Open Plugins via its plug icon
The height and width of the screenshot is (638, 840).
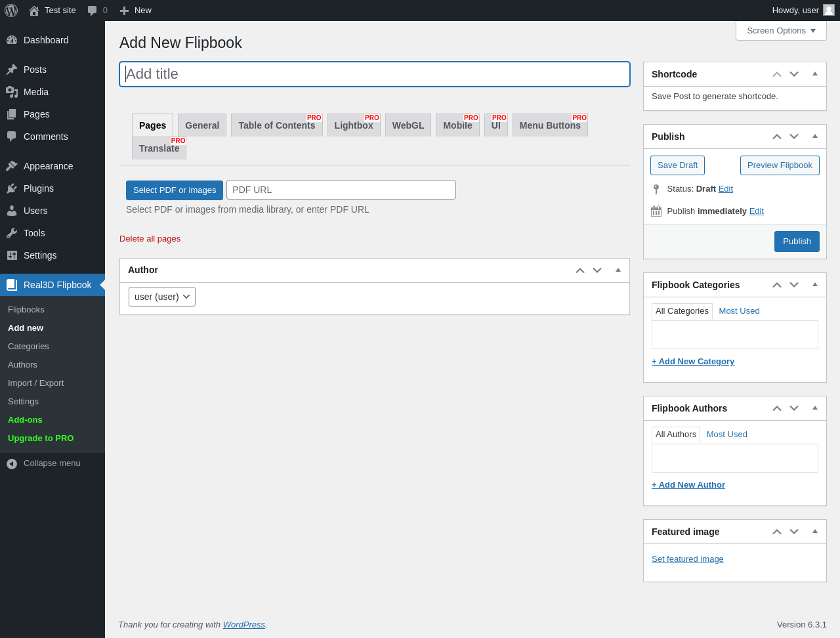tap(12, 188)
